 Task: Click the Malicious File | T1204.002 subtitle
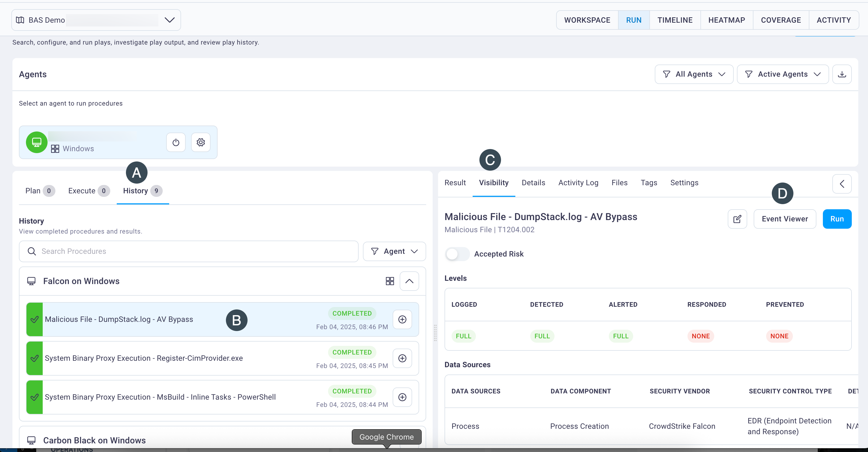489,230
